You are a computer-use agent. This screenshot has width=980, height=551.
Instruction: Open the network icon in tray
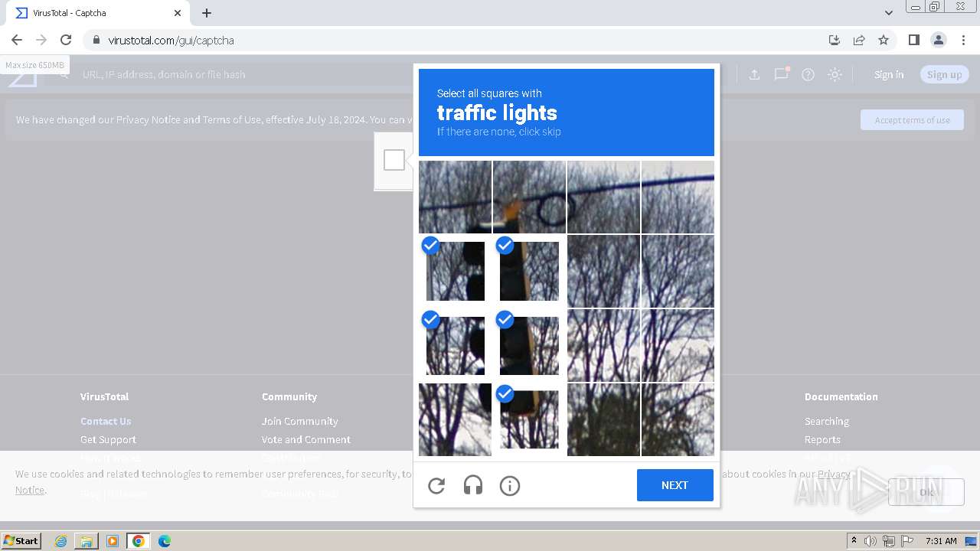(889, 541)
